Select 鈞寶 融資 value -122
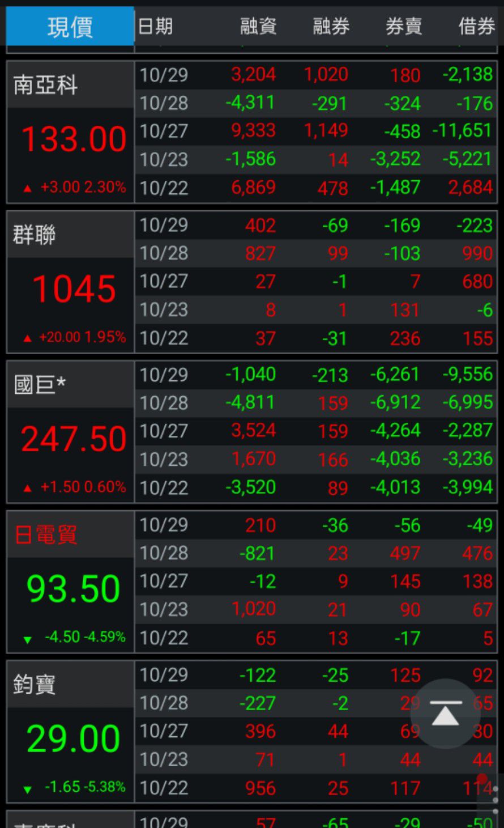The height and width of the screenshot is (828, 504). pyautogui.click(x=257, y=675)
